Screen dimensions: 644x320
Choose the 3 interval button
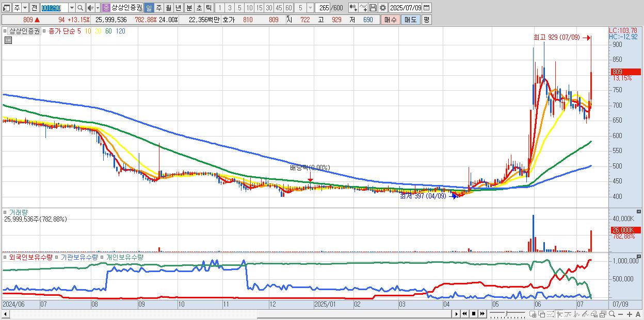[x=230, y=8]
